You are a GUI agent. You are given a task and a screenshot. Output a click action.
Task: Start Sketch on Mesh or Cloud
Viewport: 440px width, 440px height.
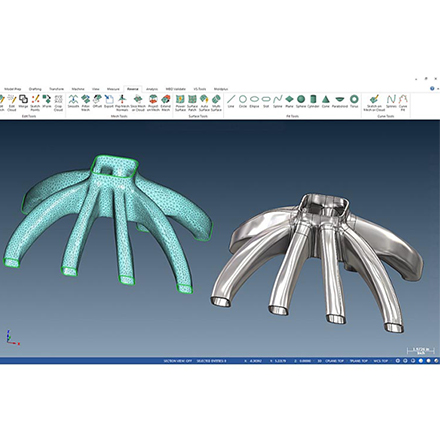[x=374, y=103]
